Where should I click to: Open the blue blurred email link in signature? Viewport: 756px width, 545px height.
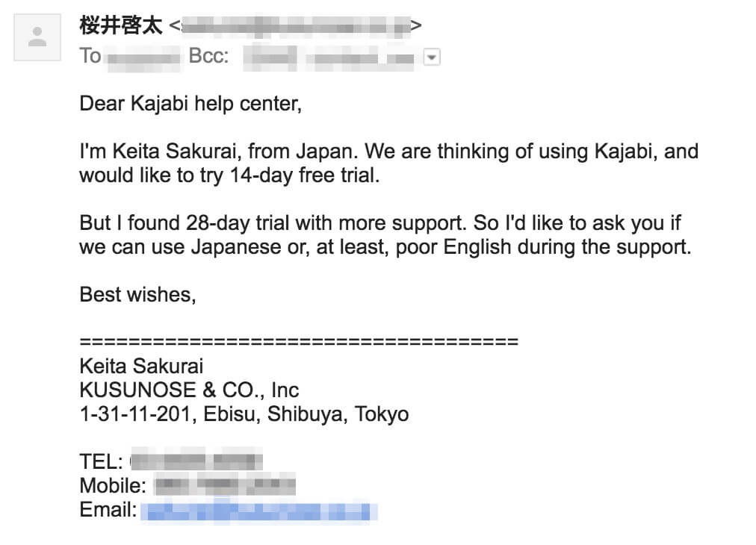[259, 511]
